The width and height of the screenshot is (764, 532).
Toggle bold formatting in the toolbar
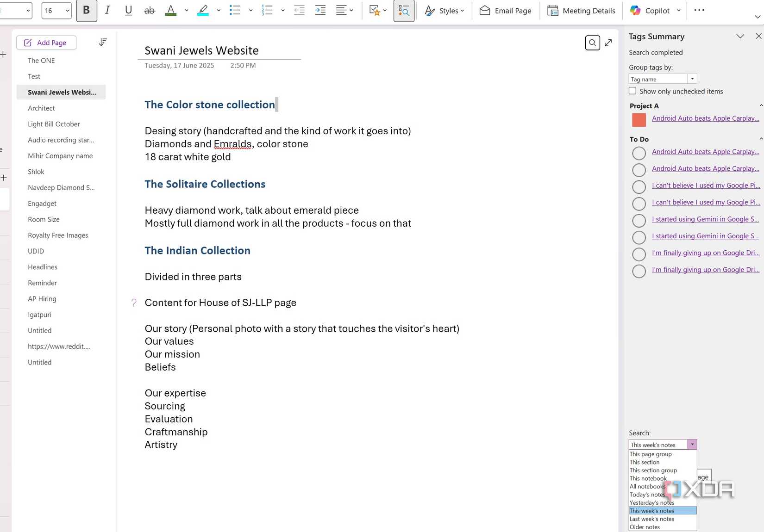point(86,10)
